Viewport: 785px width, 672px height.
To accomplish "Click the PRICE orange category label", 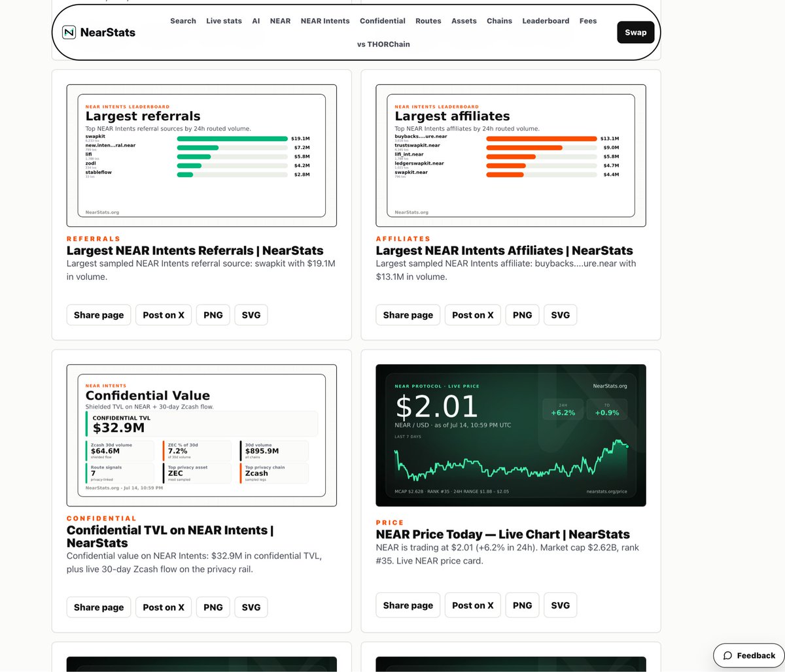I will tap(390, 523).
